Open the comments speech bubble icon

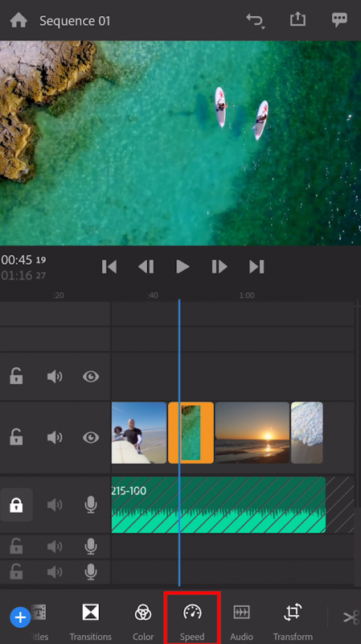339,19
